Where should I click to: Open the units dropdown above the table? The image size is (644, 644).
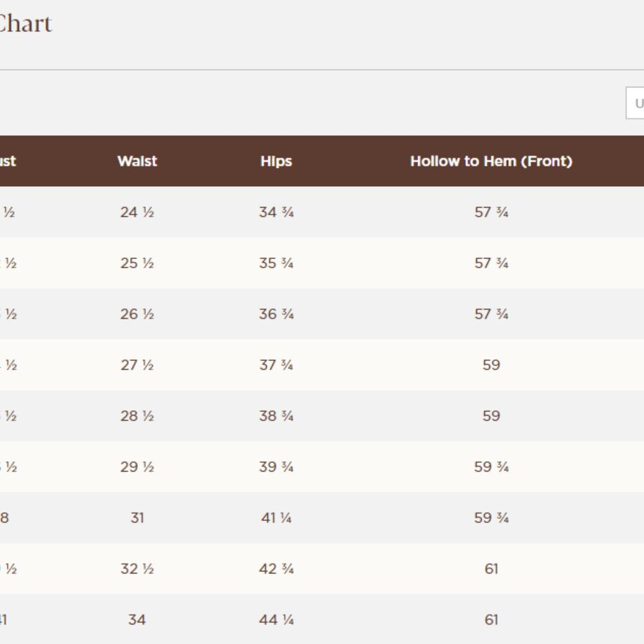[x=636, y=104]
